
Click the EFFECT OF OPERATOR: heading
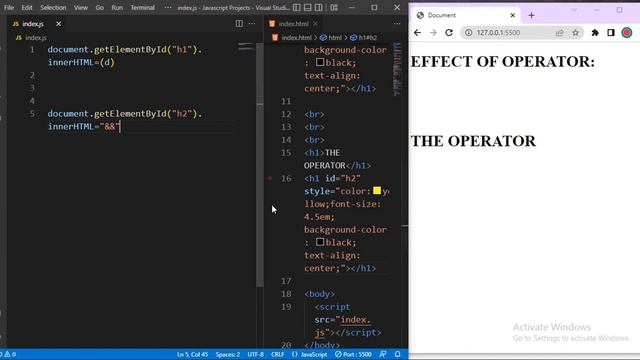[503, 62]
